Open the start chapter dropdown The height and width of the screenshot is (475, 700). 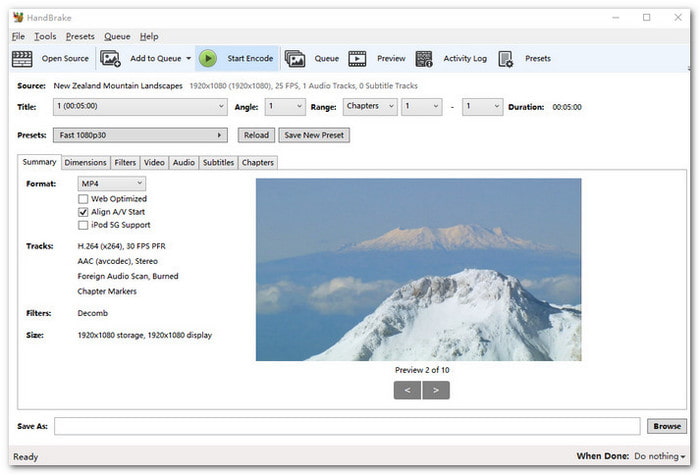[x=422, y=107]
